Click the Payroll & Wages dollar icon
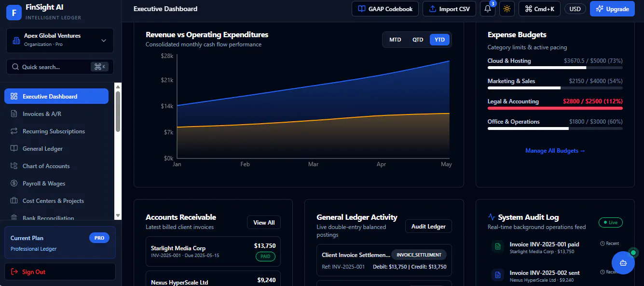 click(14, 184)
